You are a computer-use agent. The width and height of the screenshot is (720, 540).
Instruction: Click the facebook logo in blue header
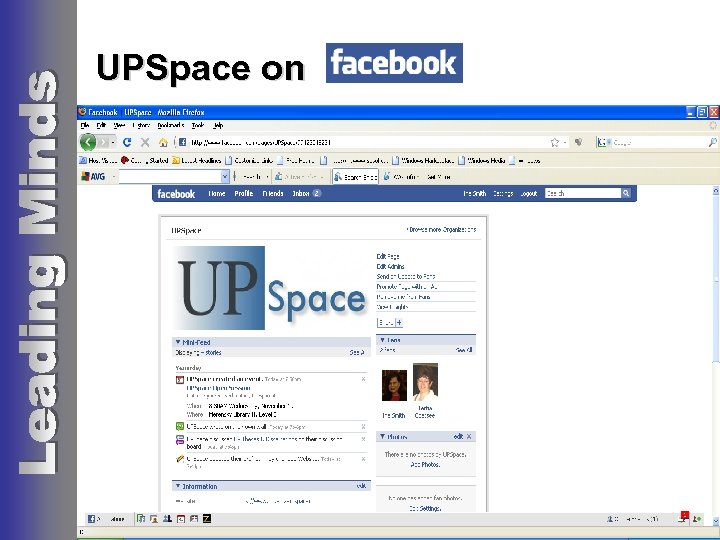(176, 194)
